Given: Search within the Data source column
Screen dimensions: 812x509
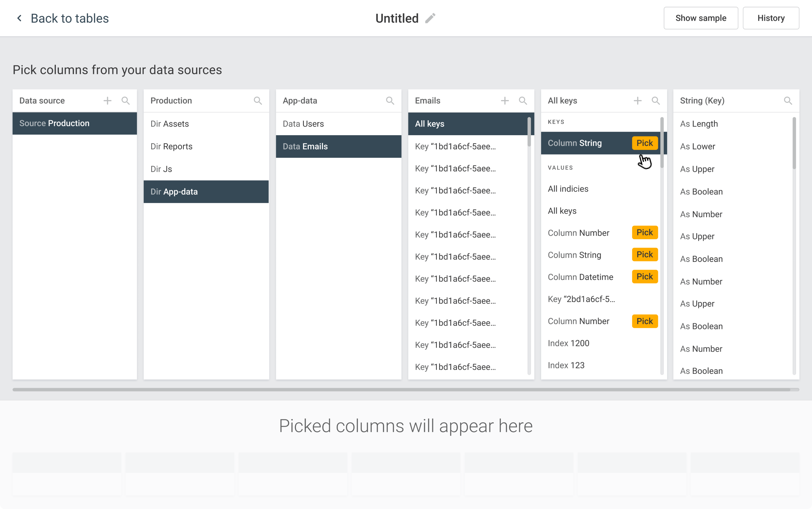Looking at the screenshot, I should coord(126,101).
